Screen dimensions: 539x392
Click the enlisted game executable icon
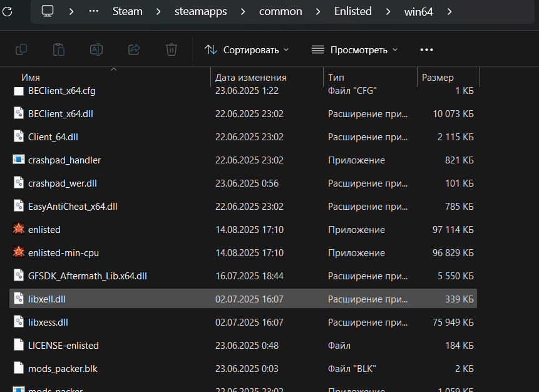click(x=19, y=229)
